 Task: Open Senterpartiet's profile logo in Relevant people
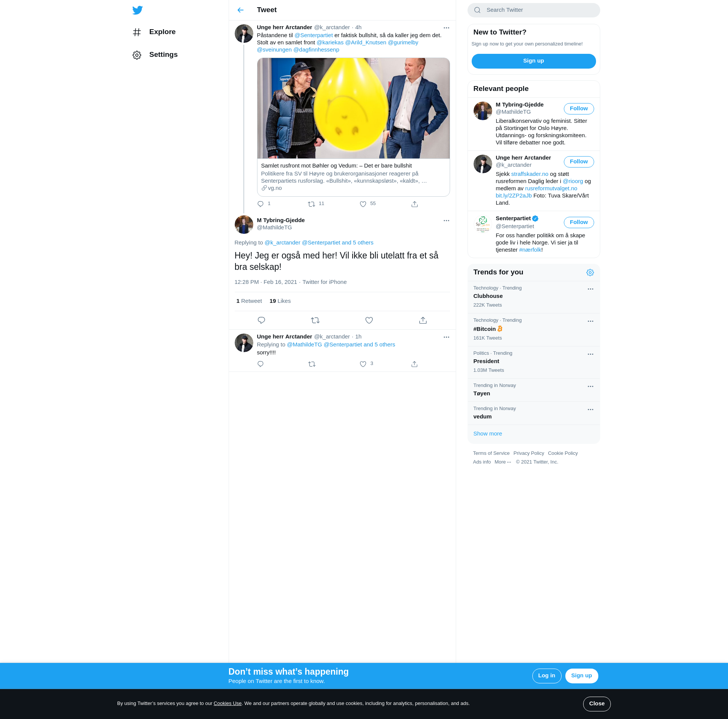point(483,224)
